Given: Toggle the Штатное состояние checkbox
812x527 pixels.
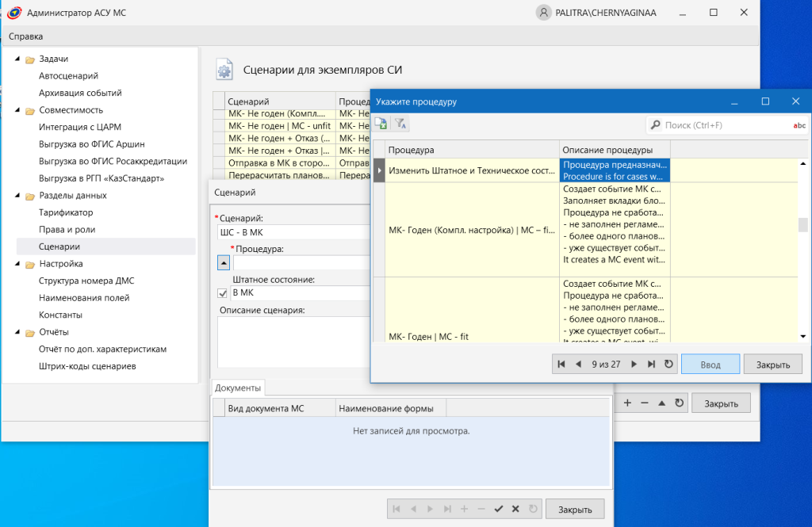Looking at the screenshot, I should point(223,293).
